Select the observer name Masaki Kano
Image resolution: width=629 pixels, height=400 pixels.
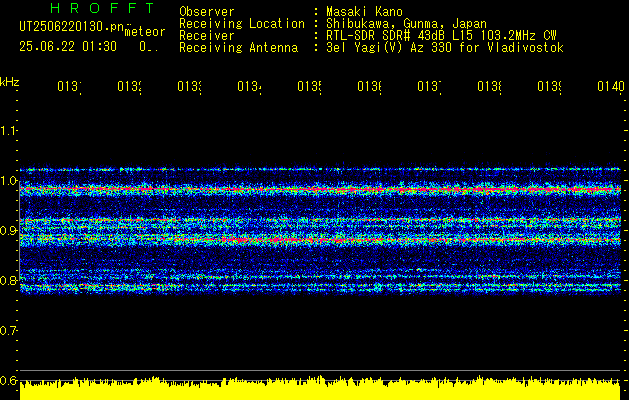(364, 11)
